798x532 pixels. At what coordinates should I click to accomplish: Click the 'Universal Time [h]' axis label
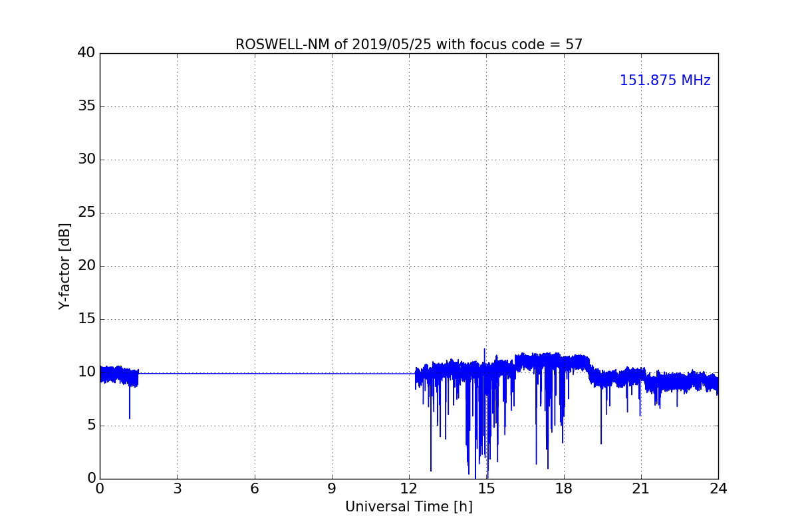tap(409, 507)
